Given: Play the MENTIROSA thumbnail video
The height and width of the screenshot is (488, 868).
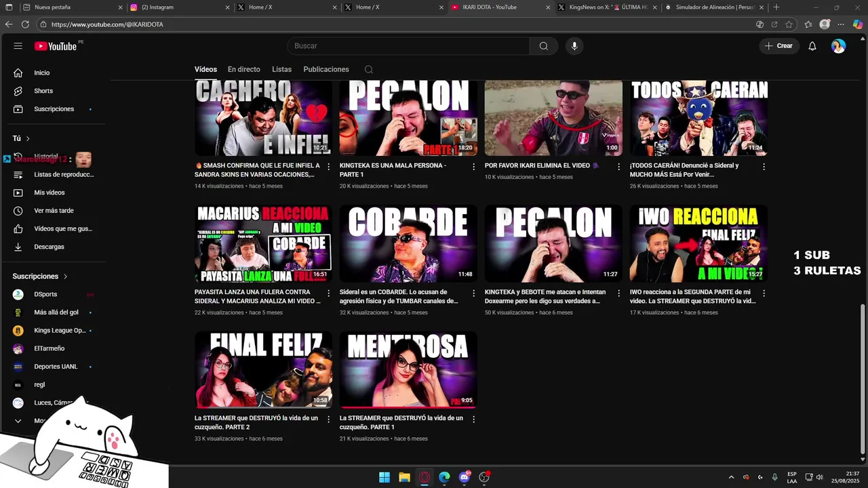Looking at the screenshot, I should pyautogui.click(x=408, y=369).
